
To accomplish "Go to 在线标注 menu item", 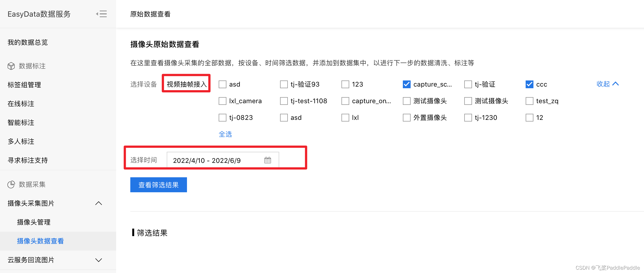I will 21,104.
